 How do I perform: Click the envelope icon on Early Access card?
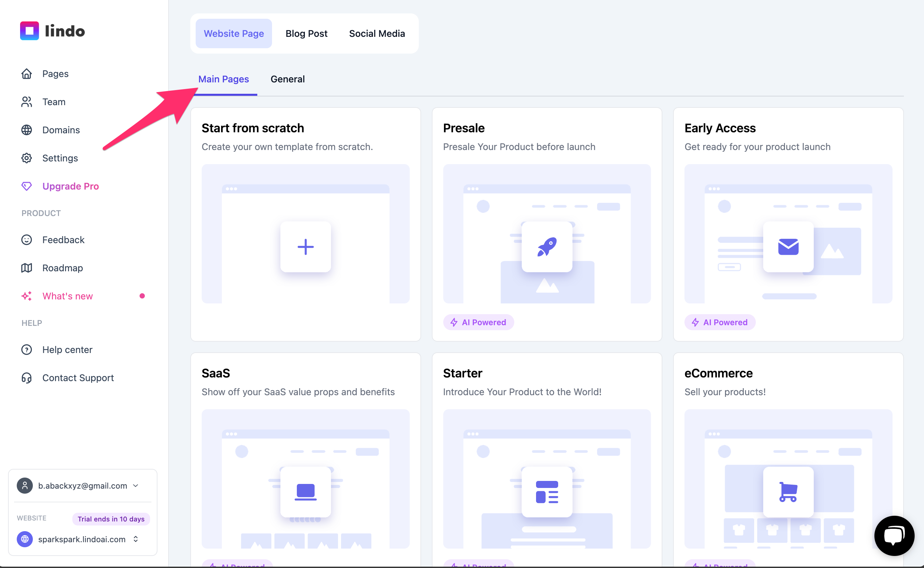(x=788, y=247)
